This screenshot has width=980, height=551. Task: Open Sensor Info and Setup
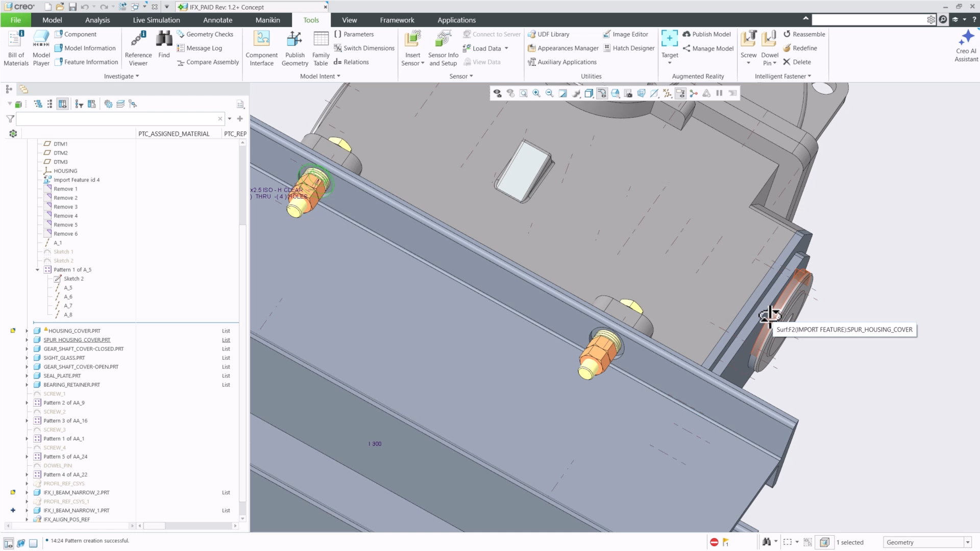click(443, 48)
